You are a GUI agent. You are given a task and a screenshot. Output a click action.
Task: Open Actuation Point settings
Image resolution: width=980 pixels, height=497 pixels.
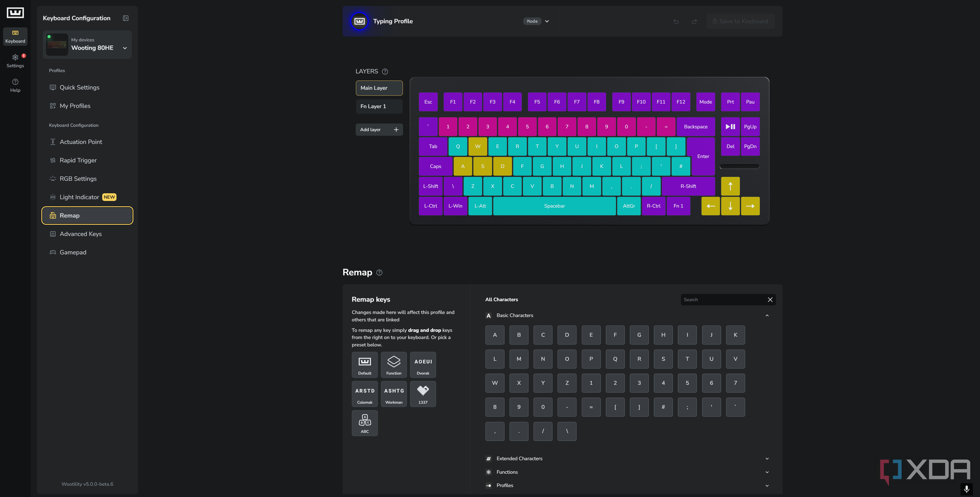(x=87, y=142)
